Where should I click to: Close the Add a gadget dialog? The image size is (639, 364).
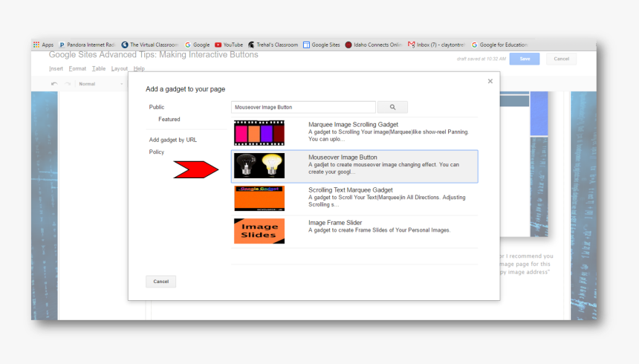[490, 81]
